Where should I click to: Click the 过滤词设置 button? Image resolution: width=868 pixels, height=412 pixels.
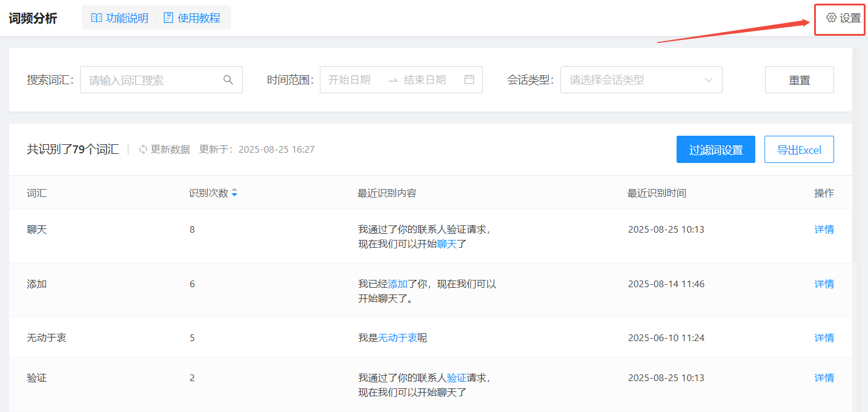tap(715, 150)
